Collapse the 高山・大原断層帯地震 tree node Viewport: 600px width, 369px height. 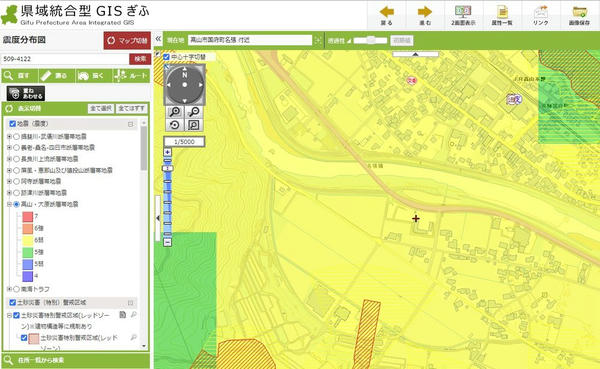coord(9,204)
